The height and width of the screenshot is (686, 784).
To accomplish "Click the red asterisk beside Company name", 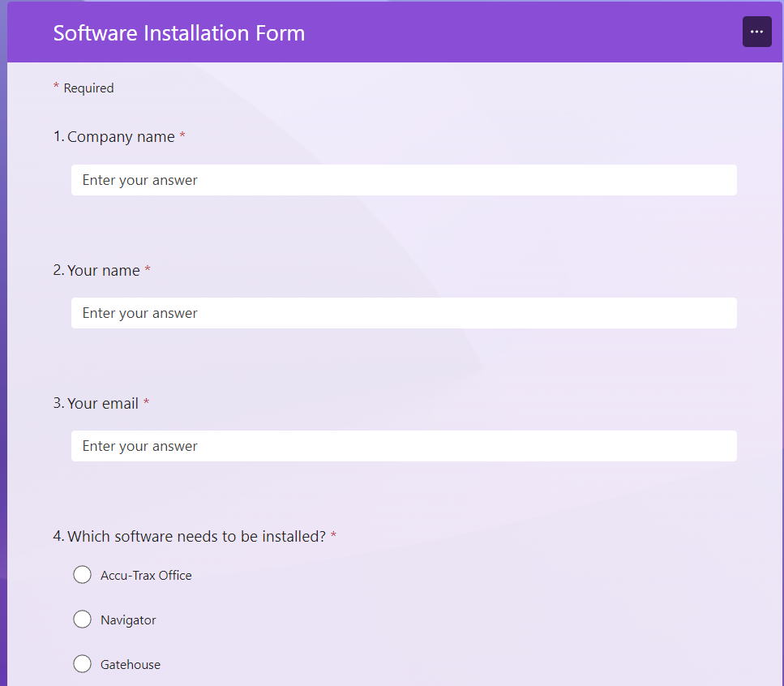I will click(182, 135).
